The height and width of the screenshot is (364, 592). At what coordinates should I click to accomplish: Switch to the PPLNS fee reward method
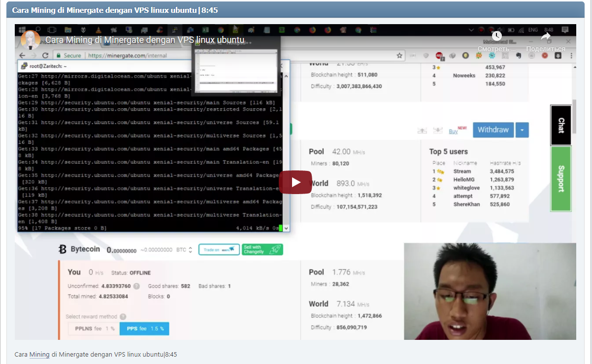(93, 328)
